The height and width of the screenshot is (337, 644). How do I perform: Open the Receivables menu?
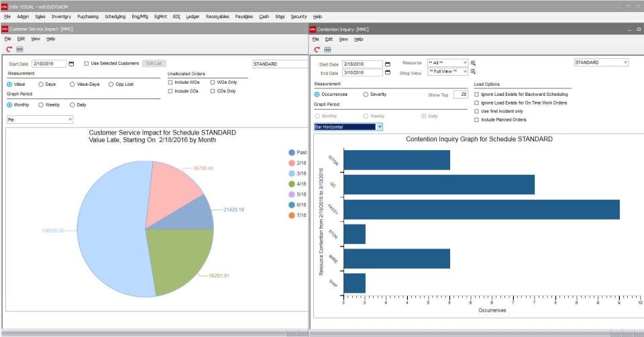coord(217,16)
